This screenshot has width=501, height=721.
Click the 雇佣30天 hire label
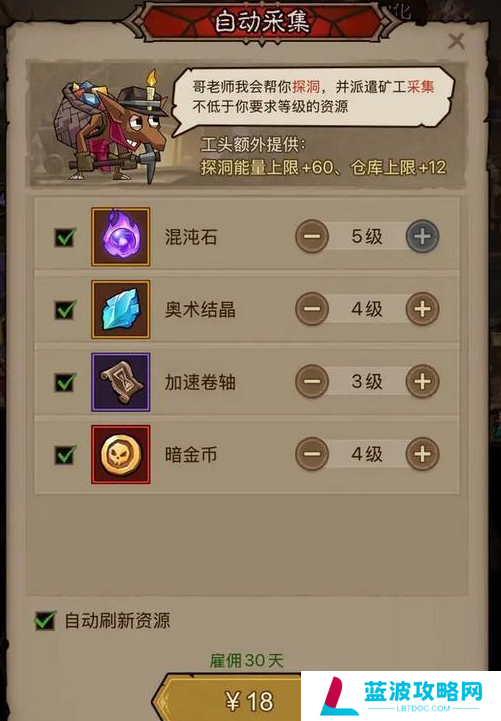pyautogui.click(x=247, y=661)
